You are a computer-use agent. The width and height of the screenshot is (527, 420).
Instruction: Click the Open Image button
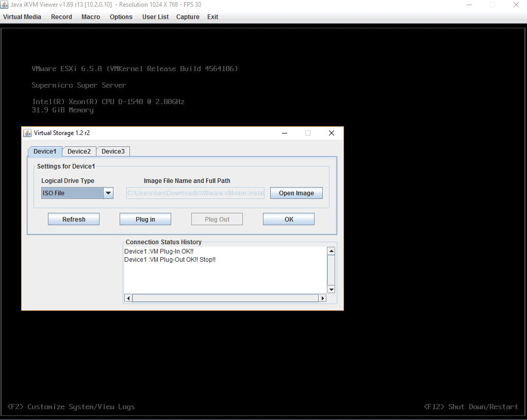297,193
